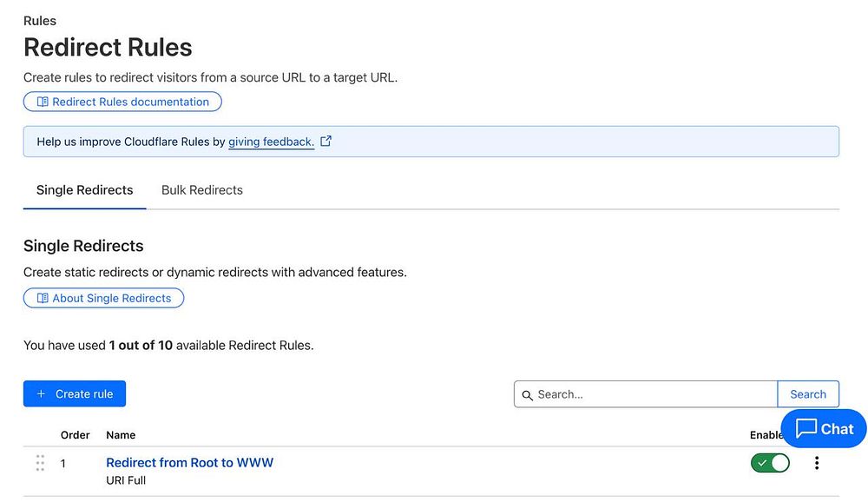Click the book icon in Redirect Rules documentation
This screenshot has height=502, width=868.
coord(43,102)
